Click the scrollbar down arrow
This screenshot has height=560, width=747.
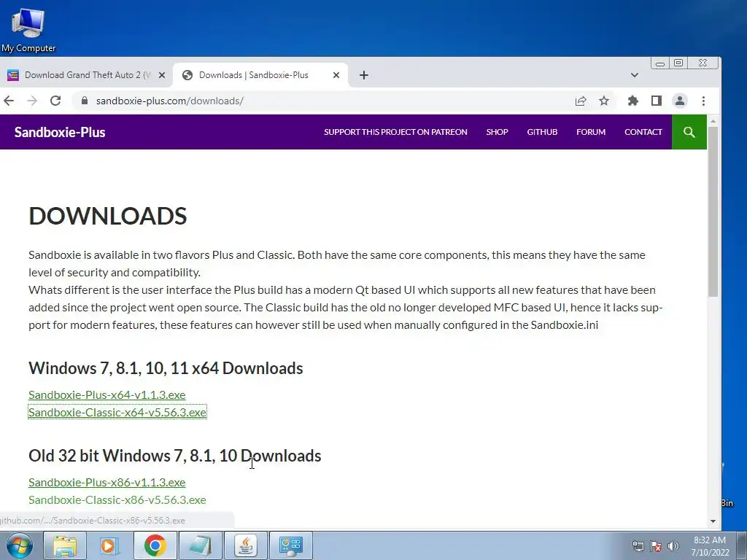coord(713,521)
